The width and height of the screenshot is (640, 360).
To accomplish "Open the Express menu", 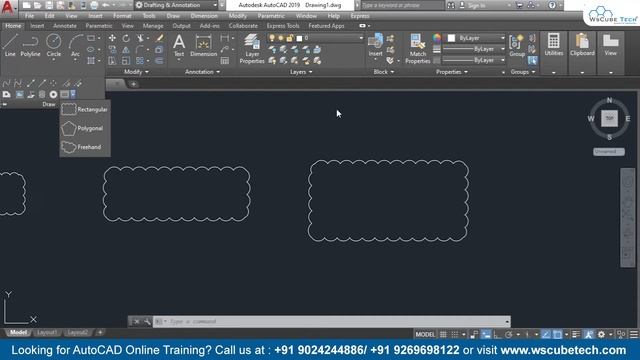I will click(360, 16).
